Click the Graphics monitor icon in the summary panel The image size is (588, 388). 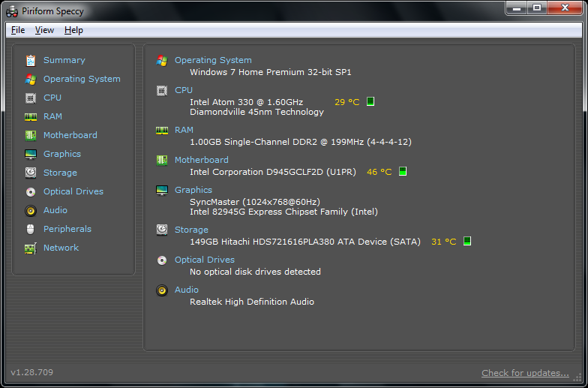(x=162, y=191)
